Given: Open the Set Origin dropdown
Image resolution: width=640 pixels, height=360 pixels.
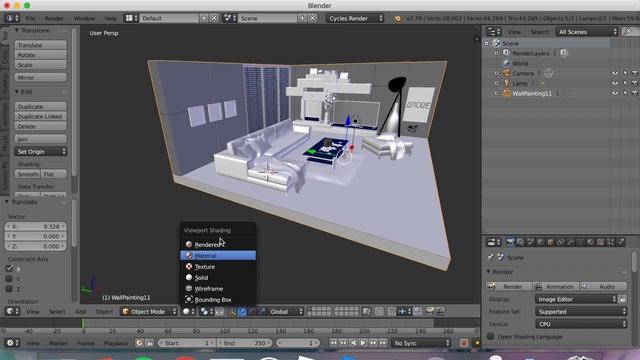Looking at the screenshot, I should (x=40, y=151).
